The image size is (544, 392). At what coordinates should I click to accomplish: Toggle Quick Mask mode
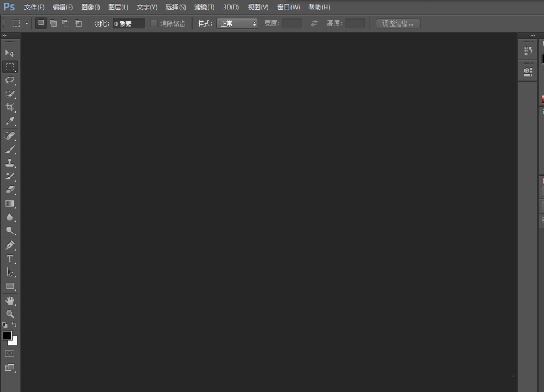point(10,353)
